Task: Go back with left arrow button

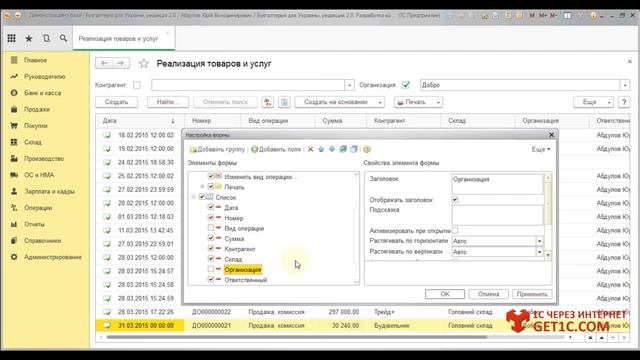Action: click(104, 63)
